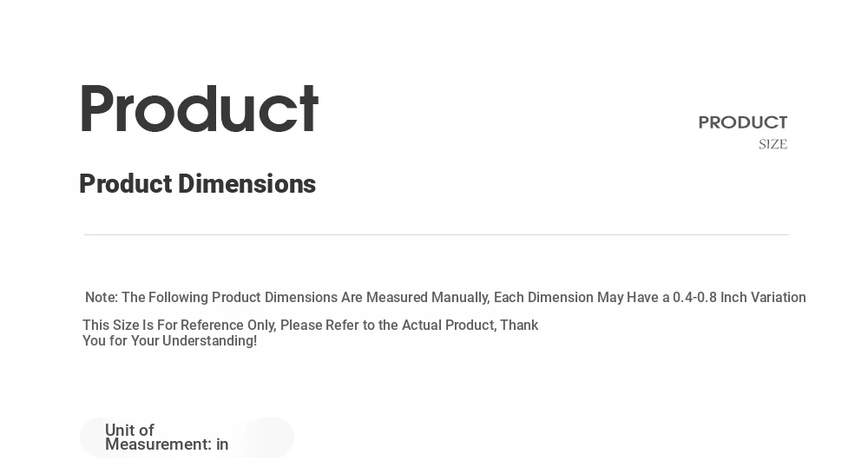The height and width of the screenshot is (474, 868).
Task: Click the "Note:" word starting the paragraph
Action: (x=102, y=298)
